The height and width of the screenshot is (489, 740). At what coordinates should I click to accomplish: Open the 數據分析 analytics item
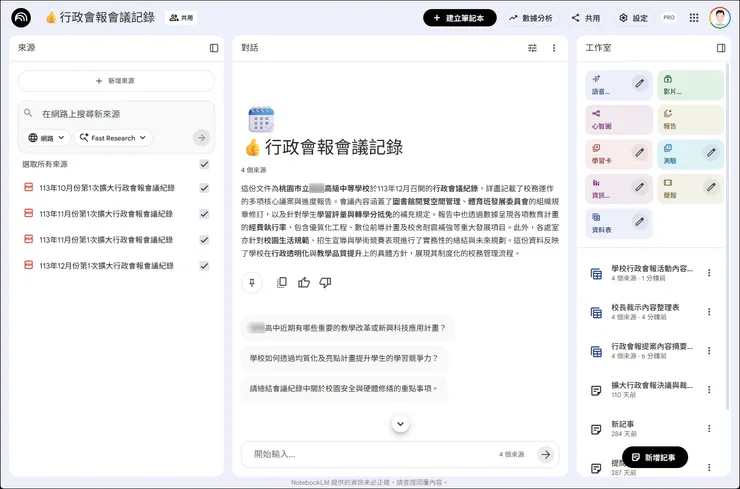[530, 18]
